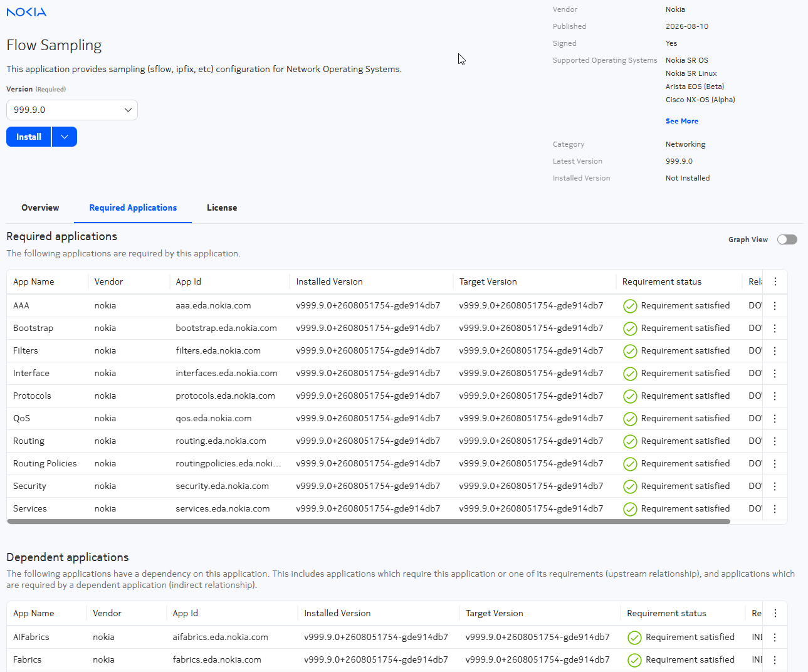Open row actions menu for Services
The height and width of the screenshot is (672, 808).
pos(775,509)
